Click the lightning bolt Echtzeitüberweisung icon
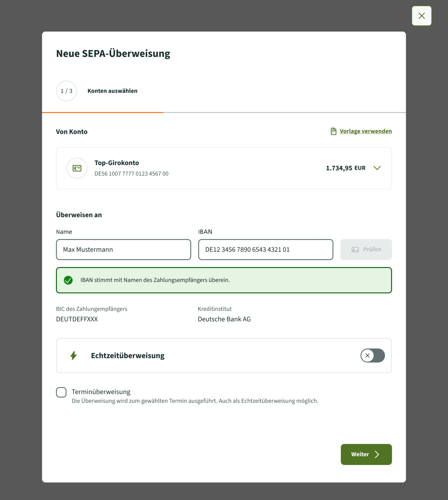Image resolution: width=448 pixels, height=500 pixels. pos(74,356)
